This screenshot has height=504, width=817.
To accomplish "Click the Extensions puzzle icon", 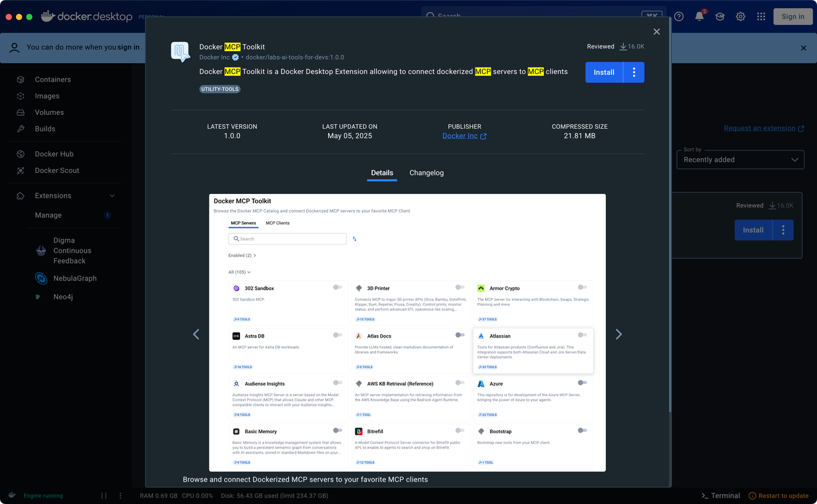I will (20, 196).
